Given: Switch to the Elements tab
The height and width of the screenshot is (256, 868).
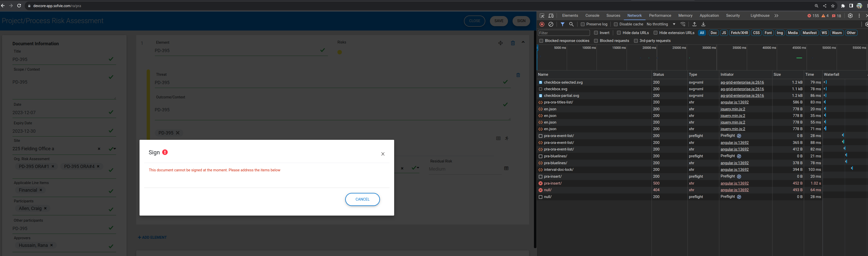Looking at the screenshot, I should 570,16.
